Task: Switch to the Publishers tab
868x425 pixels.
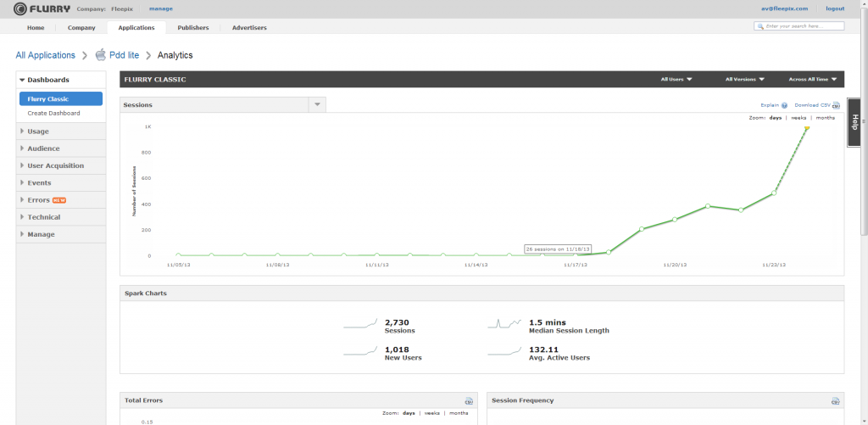Action: (193, 27)
